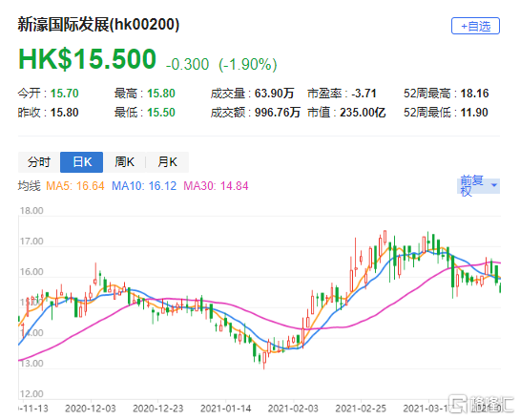Click the 2020-12-23 date axis label

click(x=158, y=409)
